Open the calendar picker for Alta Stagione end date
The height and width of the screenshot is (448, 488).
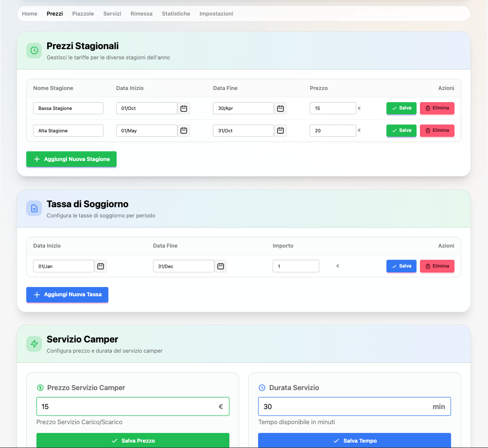pyautogui.click(x=280, y=130)
